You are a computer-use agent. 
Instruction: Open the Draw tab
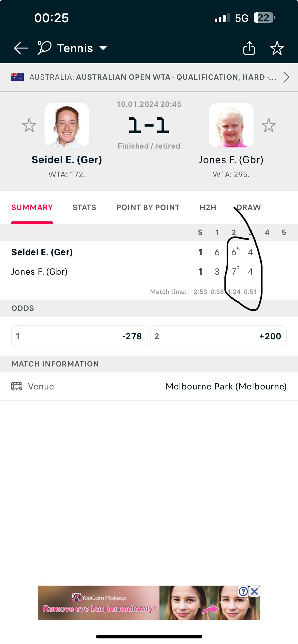[x=249, y=207]
